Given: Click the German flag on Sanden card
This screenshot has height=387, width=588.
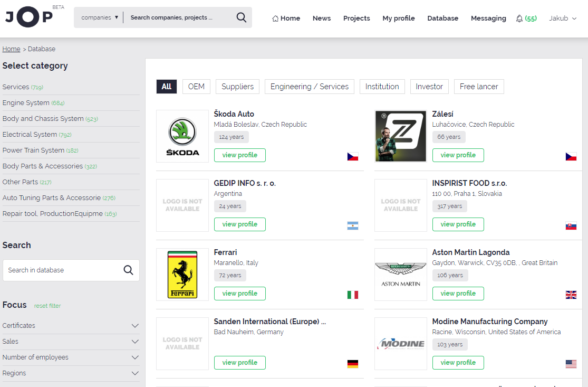Looking at the screenshot, I should [352, 364].
